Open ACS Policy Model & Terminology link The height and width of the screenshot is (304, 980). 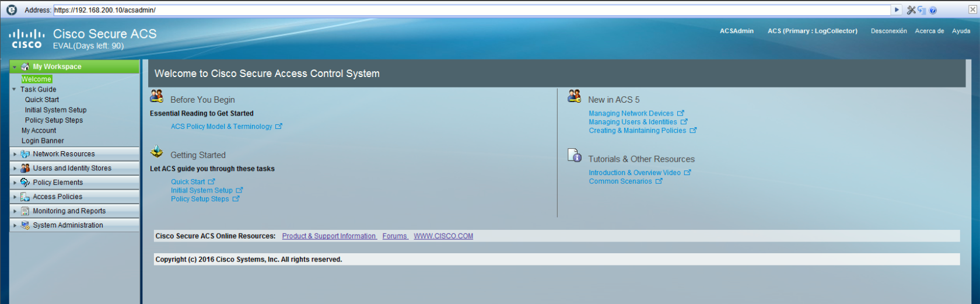(222, 127)
